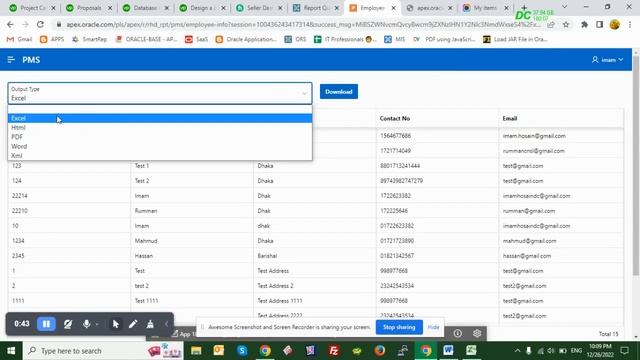Select the recorder cursor pointer tool
The height and width of the screenshot is (360, 640).
[116, 324]
